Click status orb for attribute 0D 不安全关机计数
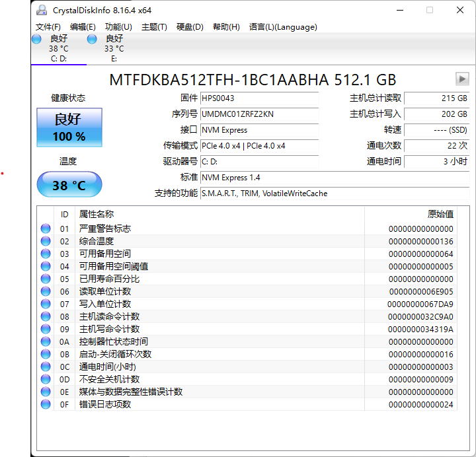The image size is (476, 457). (x=46, y=379)
